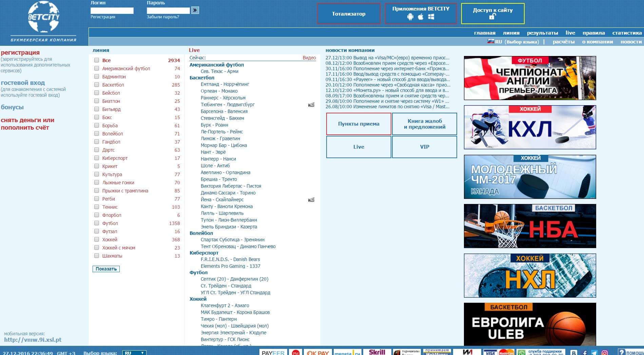This screenshot has width=644, height=355.
Task: Click the Skrill payment logo
Action: coord(377,352)
